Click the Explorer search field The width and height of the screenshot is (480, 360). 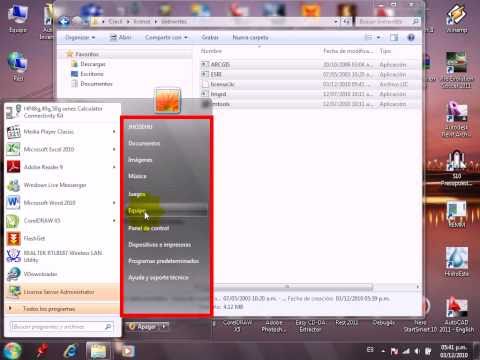pos(388,22)
